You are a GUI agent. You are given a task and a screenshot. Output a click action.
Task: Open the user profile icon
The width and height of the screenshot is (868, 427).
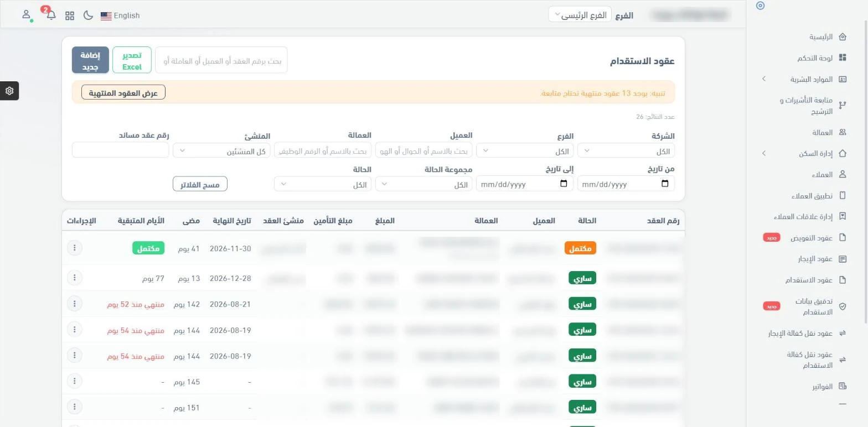click(x=26, y=15)
